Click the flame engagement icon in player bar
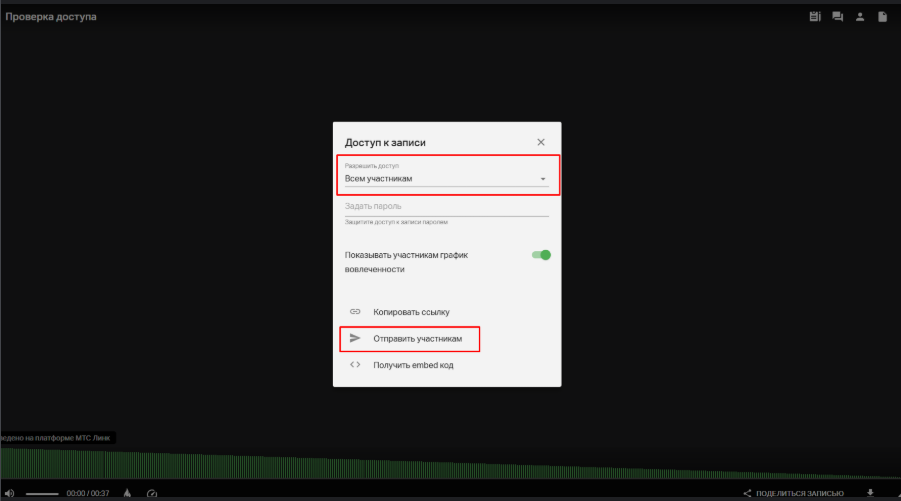Viewport: 901px width, 501px height. (x=127, y=493)
